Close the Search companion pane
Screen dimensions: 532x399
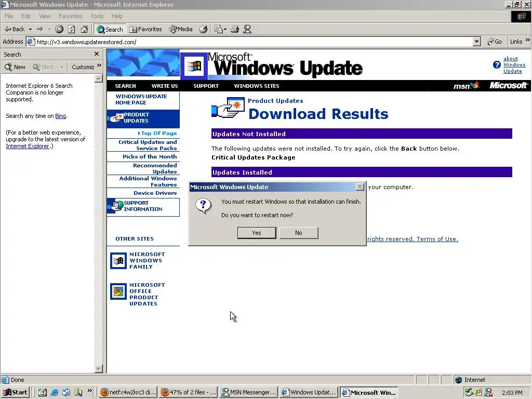tap(97, 54)
